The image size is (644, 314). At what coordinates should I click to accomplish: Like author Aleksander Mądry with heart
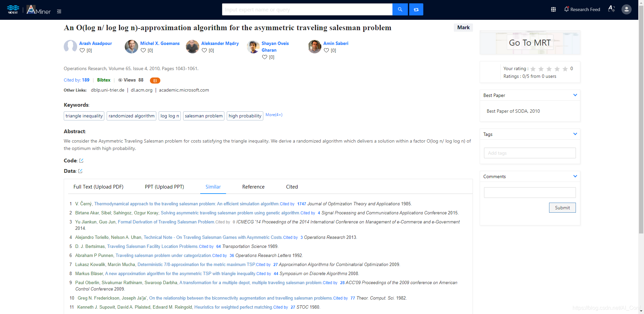[x=204, y=50]
